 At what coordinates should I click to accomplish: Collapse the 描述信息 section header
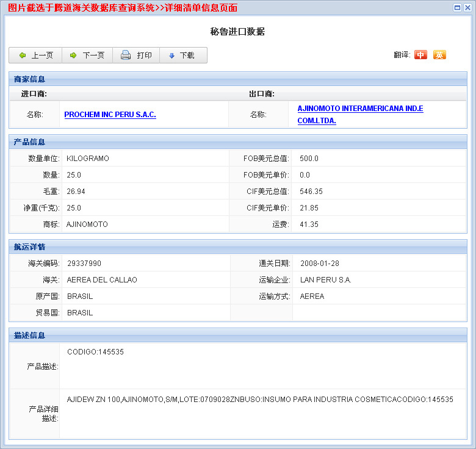(x=30, y=335)
